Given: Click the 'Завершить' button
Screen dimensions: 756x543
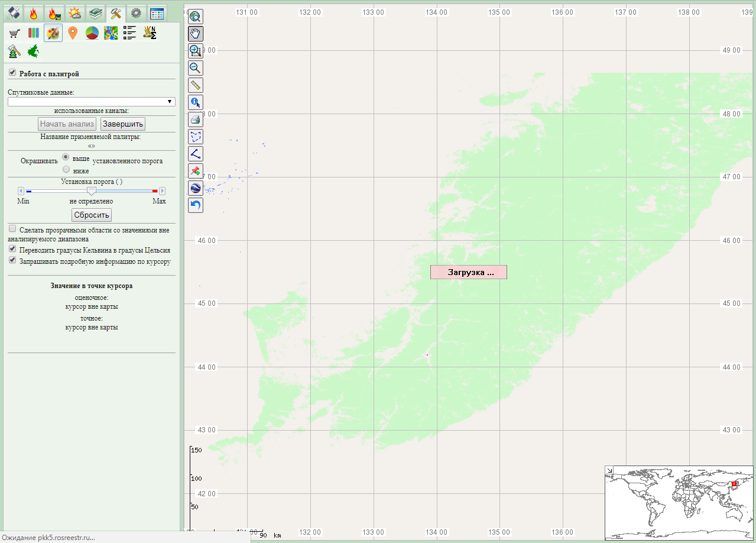Looking at the screenshot, I should click(123, 124).
